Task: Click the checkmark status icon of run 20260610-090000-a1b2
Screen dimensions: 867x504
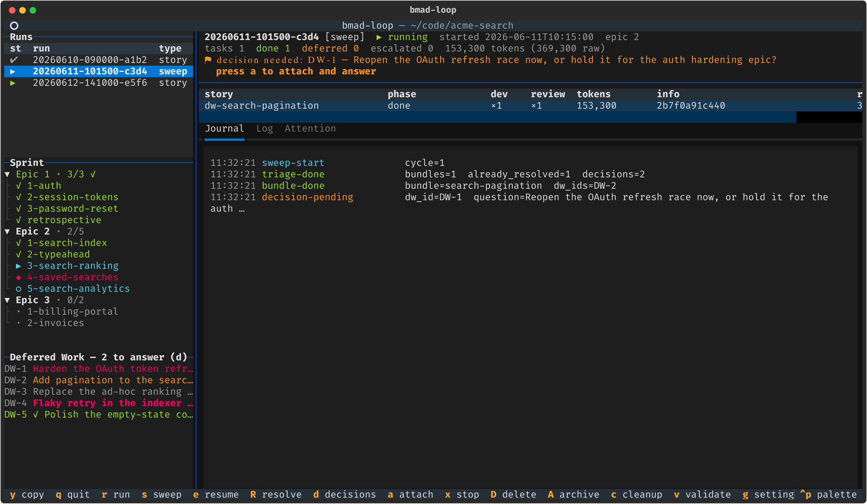Action: (x=14, y=60)
